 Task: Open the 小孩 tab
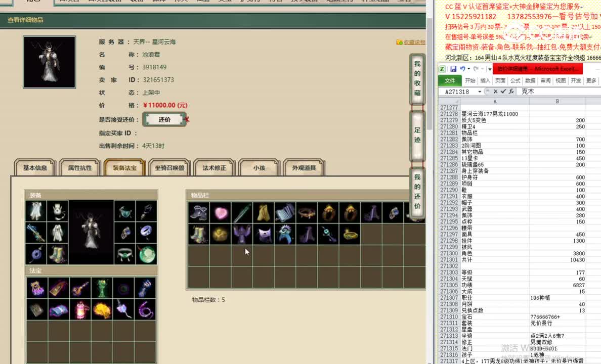[x=259, y=168]
